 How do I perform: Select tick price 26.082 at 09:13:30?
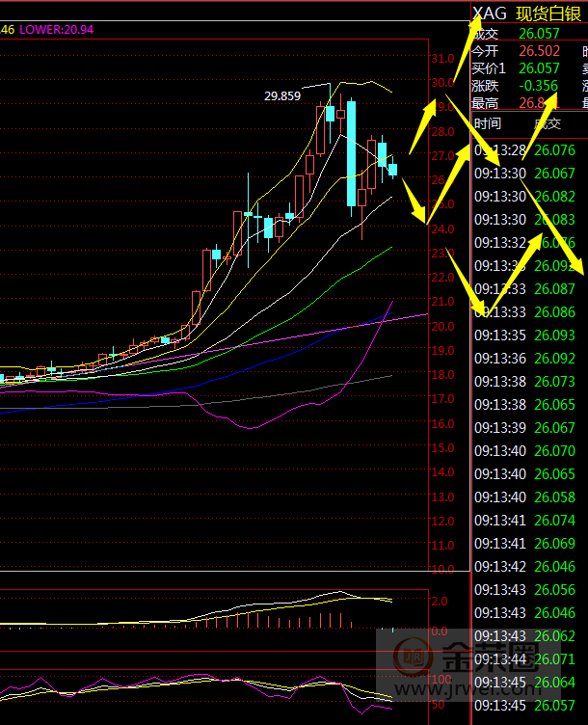pos(554,197)
